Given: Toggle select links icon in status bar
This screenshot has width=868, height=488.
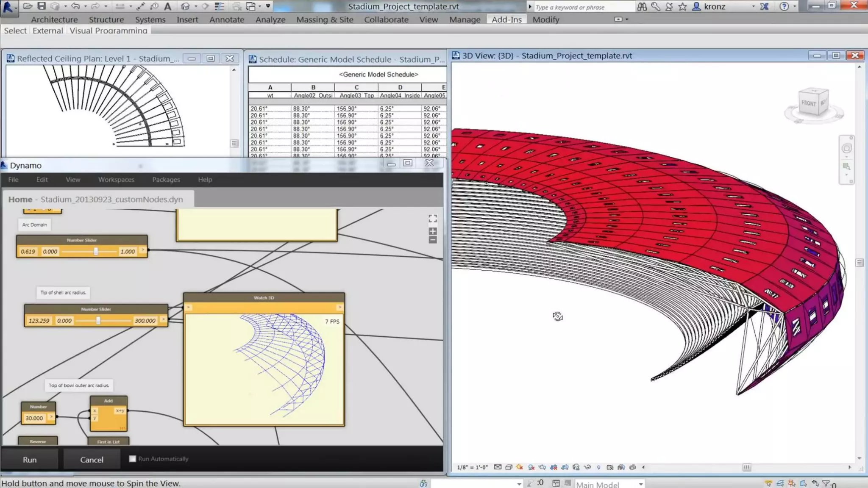Looking at the screenshot, I should tap(768, 483).
